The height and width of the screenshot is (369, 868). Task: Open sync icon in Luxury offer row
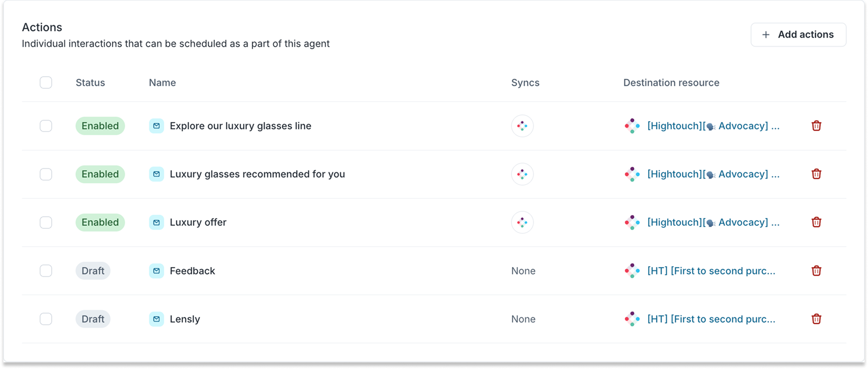point(522,222)
